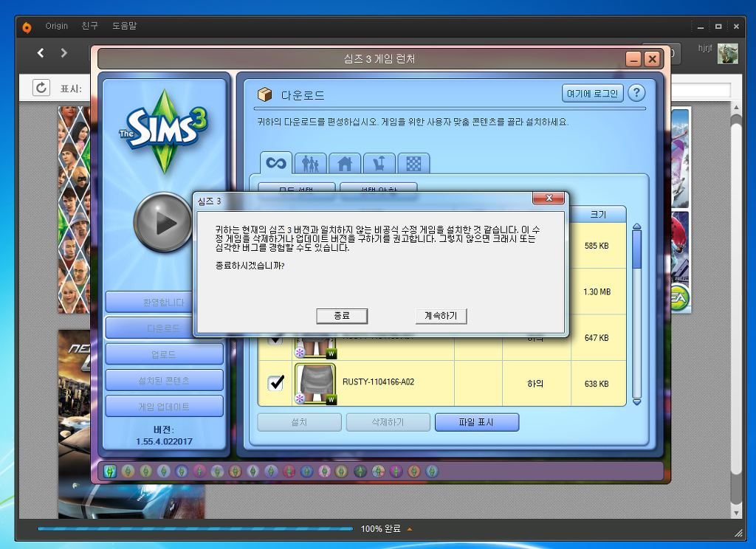Click the Origin window resize grip
The width and height of the screenshot is (756, 549).
(x=738, y=533)
